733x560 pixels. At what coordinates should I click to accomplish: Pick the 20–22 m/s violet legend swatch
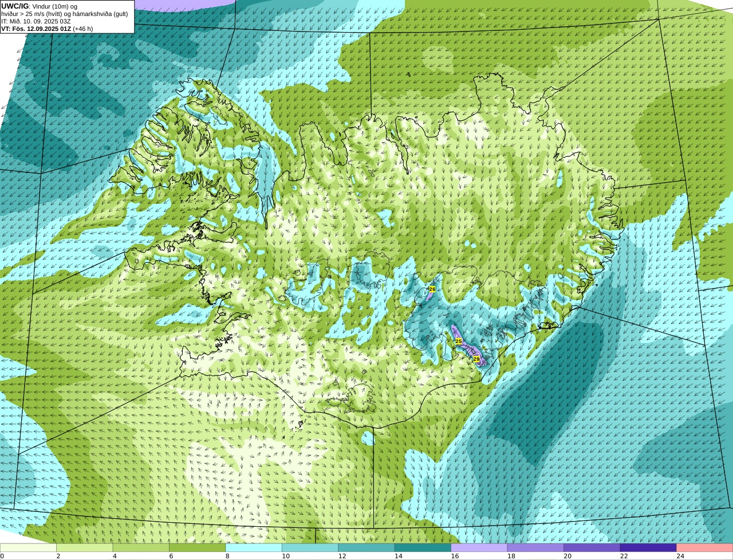click(x=592, y=547)
